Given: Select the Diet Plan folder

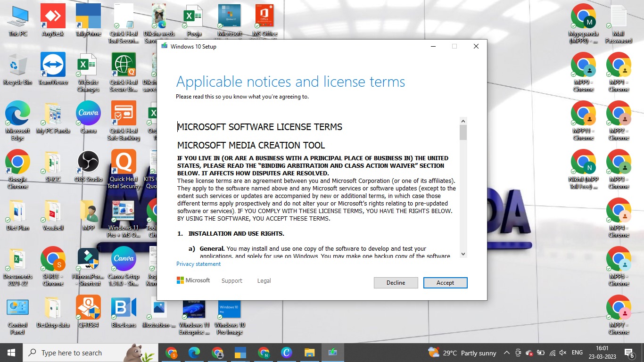Looking at the screenshot, I should pyautogui.click(x=18, y=215).
